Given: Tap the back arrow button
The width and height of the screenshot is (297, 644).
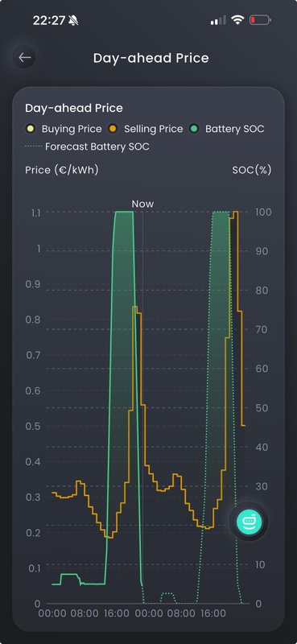Looking at the screenshot, I should pos(25,57).
